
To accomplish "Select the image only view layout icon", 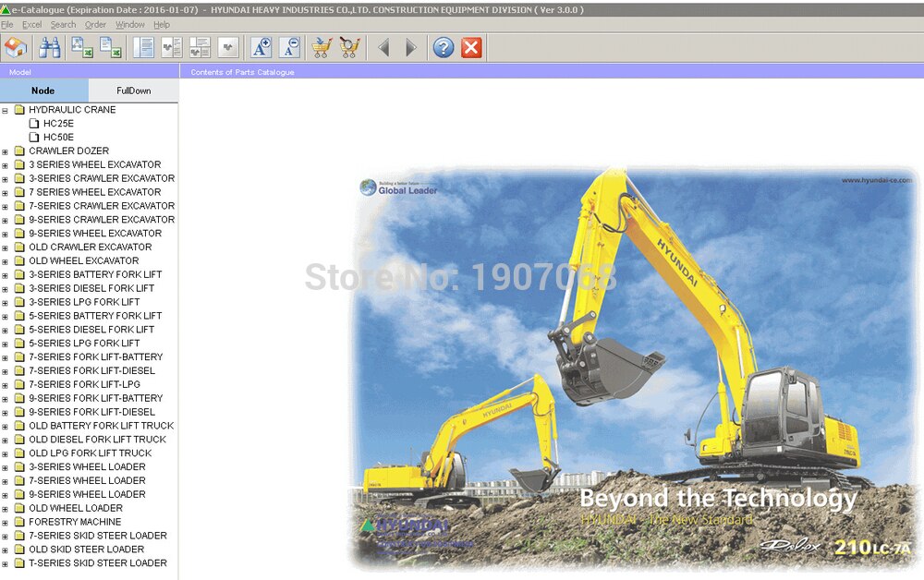I will click(x=228, y=48).
